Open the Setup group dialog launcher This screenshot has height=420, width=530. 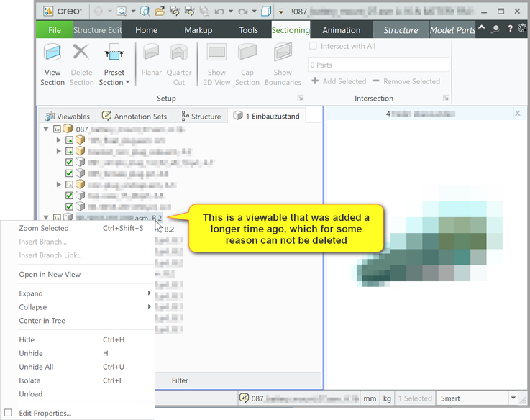click(x=300, y=99)
